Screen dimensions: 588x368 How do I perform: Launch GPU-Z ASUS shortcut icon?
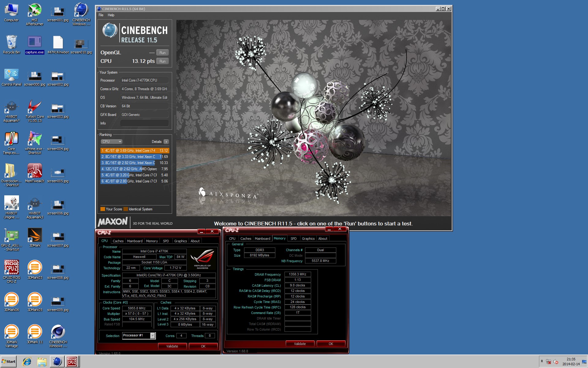(x=11, y=240)
